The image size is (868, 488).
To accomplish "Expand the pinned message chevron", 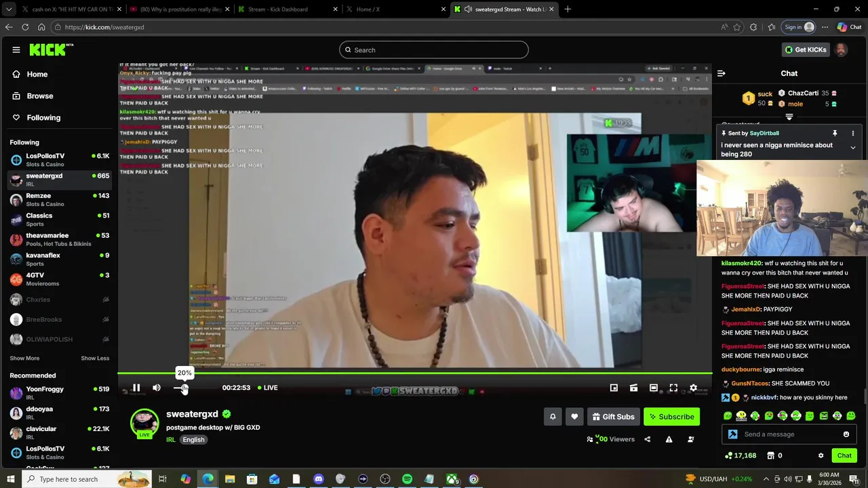I will click(x=853, y=148).
